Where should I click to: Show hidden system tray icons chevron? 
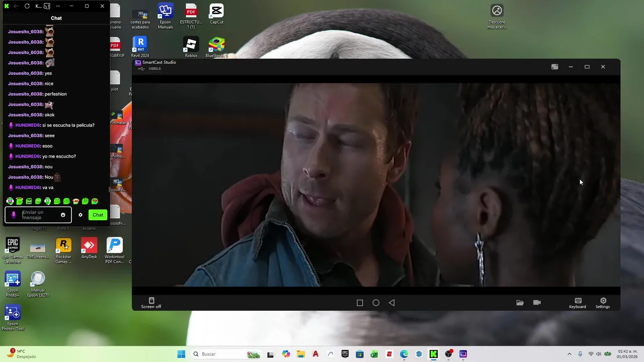569,354
